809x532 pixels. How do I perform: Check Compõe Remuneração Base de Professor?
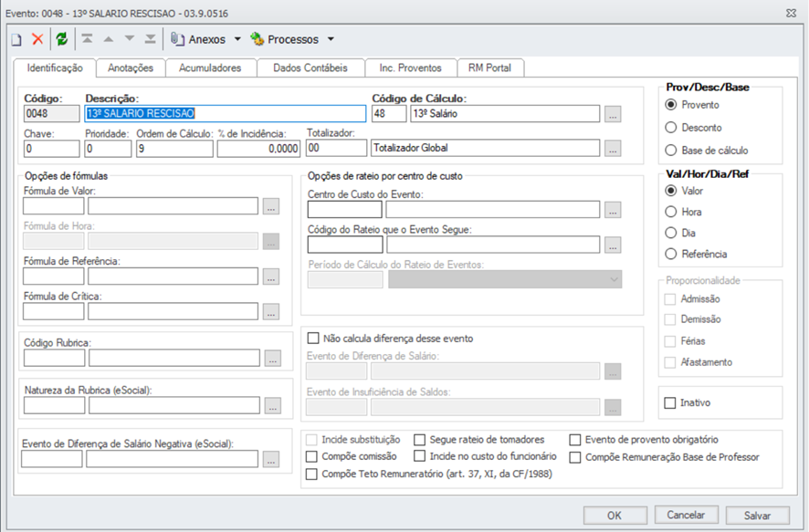pos(574,457)
